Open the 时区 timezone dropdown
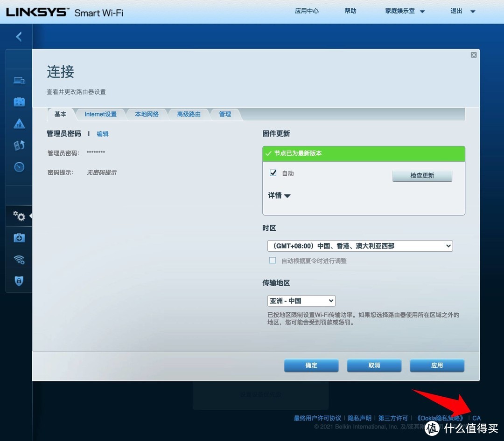The height and width of the screenshot is (441, 504). (x=359, y=246)
